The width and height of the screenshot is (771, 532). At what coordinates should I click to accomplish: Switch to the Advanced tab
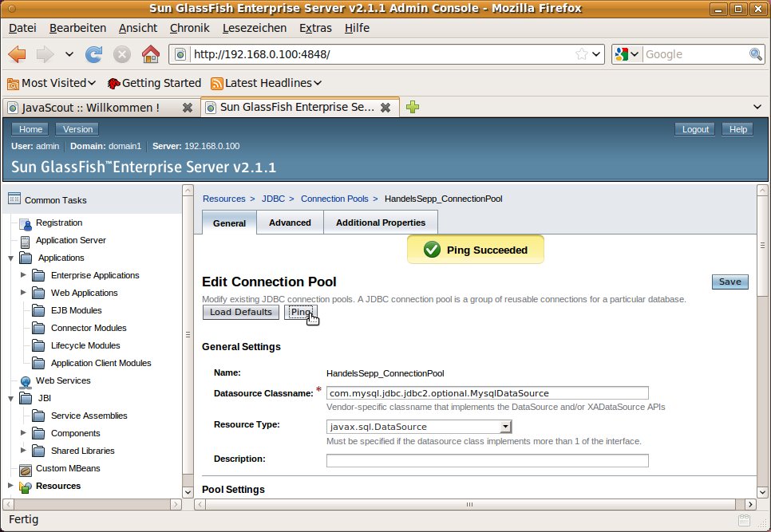(x=290, y=223)
